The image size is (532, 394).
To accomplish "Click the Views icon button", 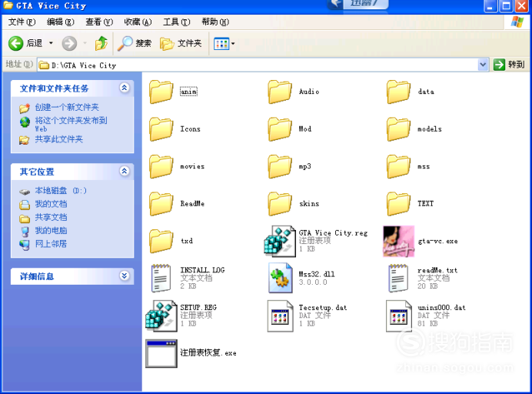I will coord(221,44).
